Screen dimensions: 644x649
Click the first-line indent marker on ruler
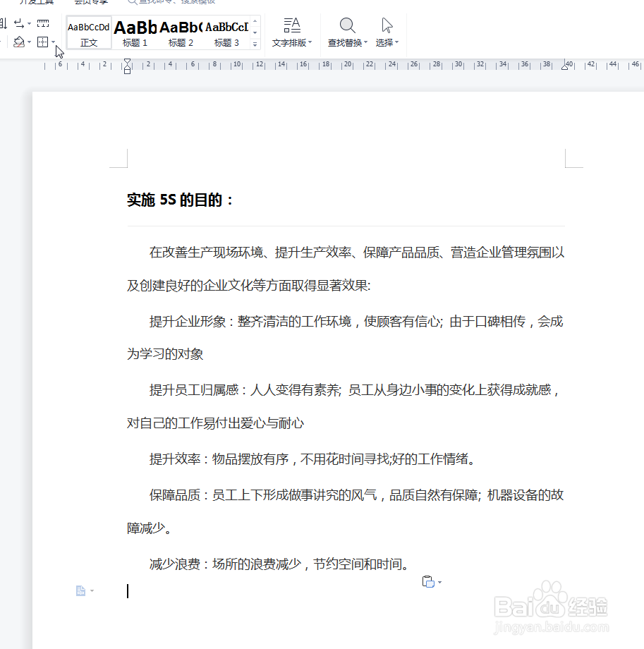(128, 61)
